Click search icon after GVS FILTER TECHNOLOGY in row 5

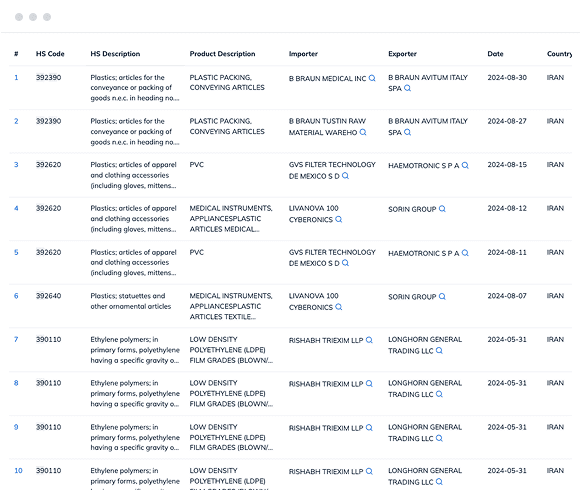point(345,263)
